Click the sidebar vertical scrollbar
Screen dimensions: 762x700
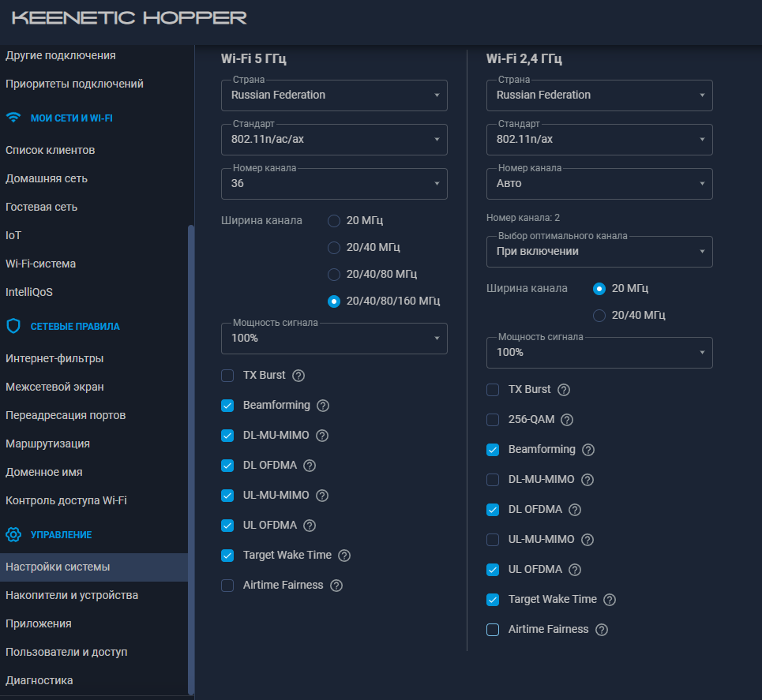(x=190, y=458)
